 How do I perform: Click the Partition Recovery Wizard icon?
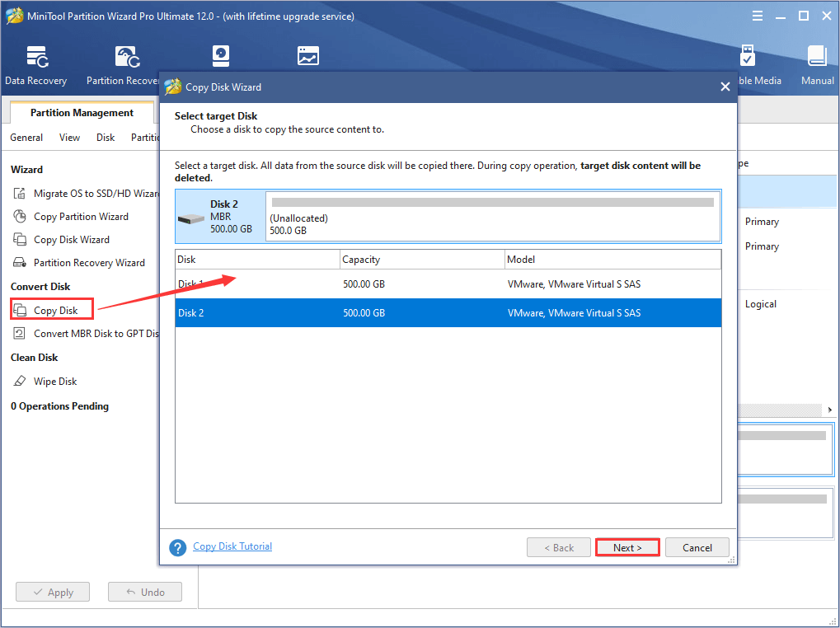20,262
